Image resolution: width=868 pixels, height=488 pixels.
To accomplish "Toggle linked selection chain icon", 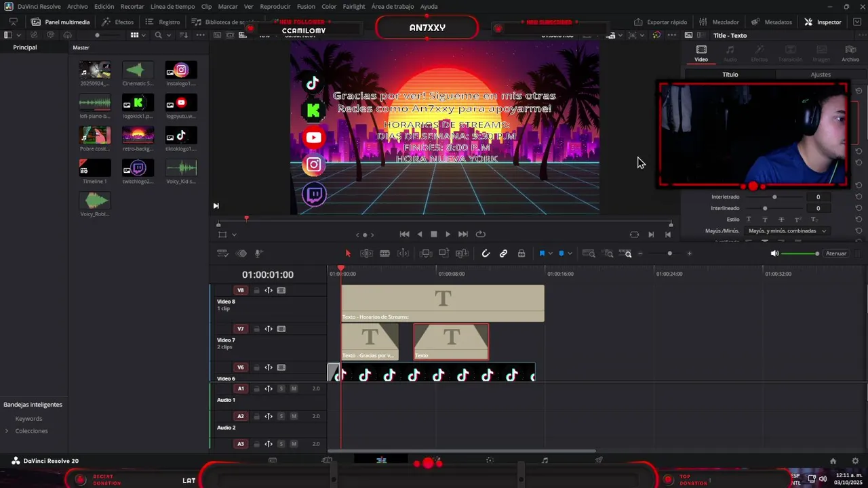I will tap(503, 253).
